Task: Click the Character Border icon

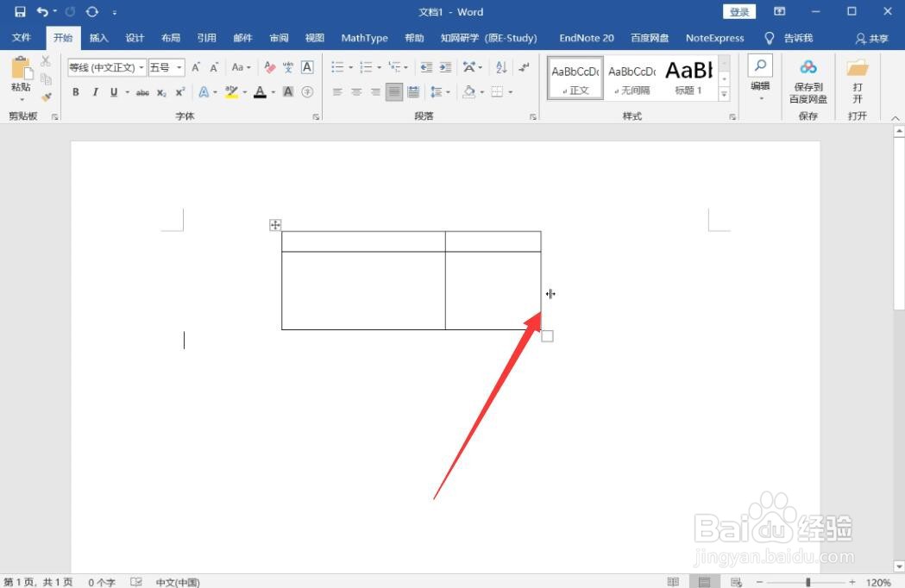Action: (308, 67)
